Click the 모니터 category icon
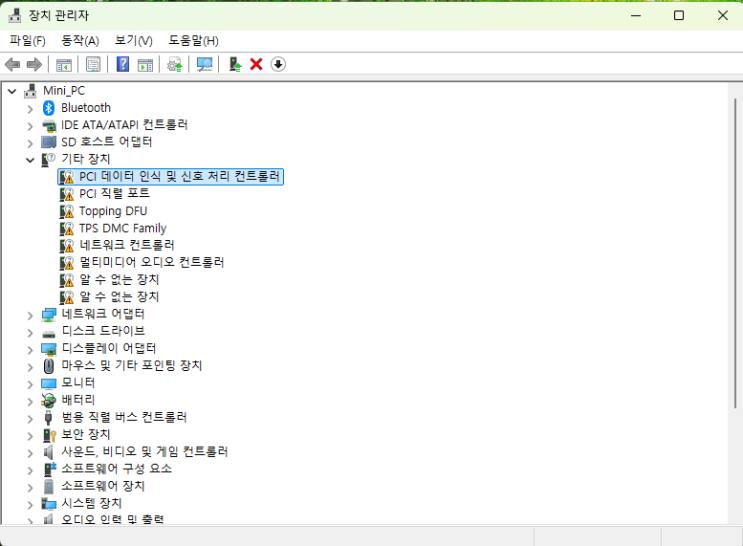 [49, 383]
